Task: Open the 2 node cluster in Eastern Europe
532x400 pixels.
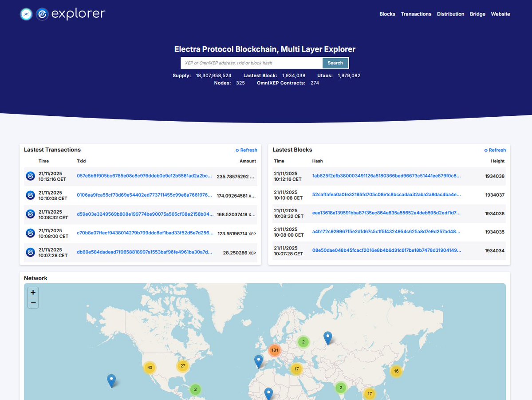Action: click(x=303, y=342)
